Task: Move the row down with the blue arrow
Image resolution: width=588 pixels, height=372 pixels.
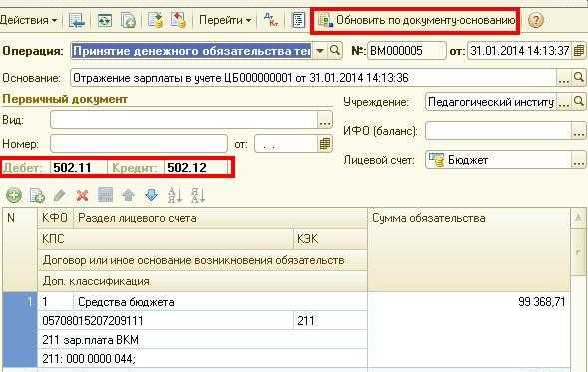Action: (151, 195)
